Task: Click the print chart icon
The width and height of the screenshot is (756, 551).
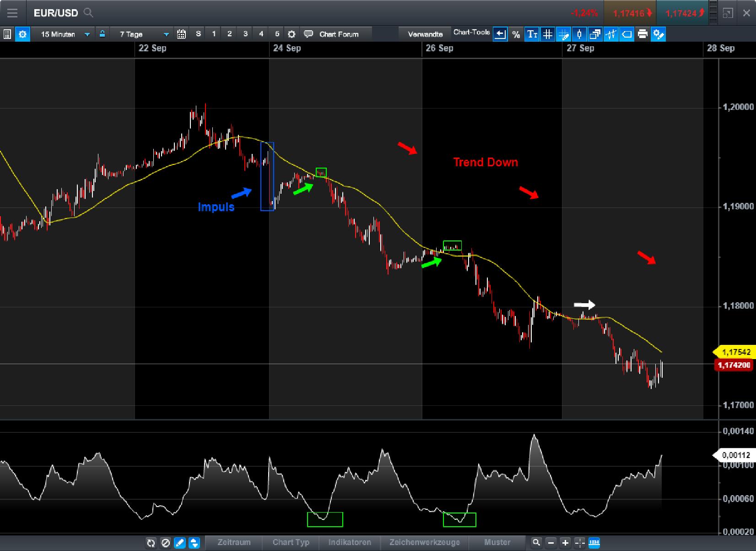Action: [643, 34]
